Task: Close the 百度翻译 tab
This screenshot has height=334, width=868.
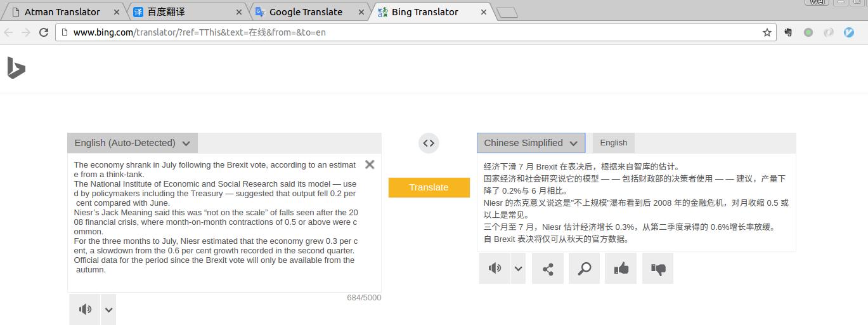Action: [239, 12]
